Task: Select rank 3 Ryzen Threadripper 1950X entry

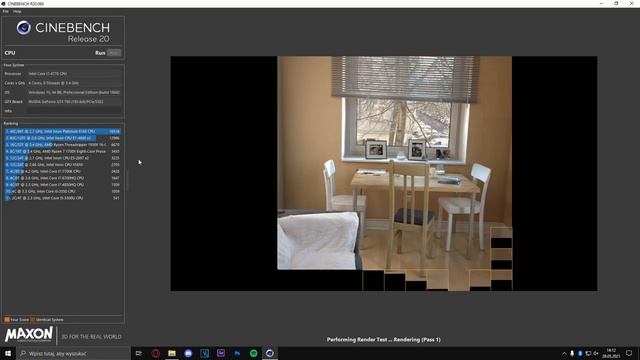Action: coord(62,144)
